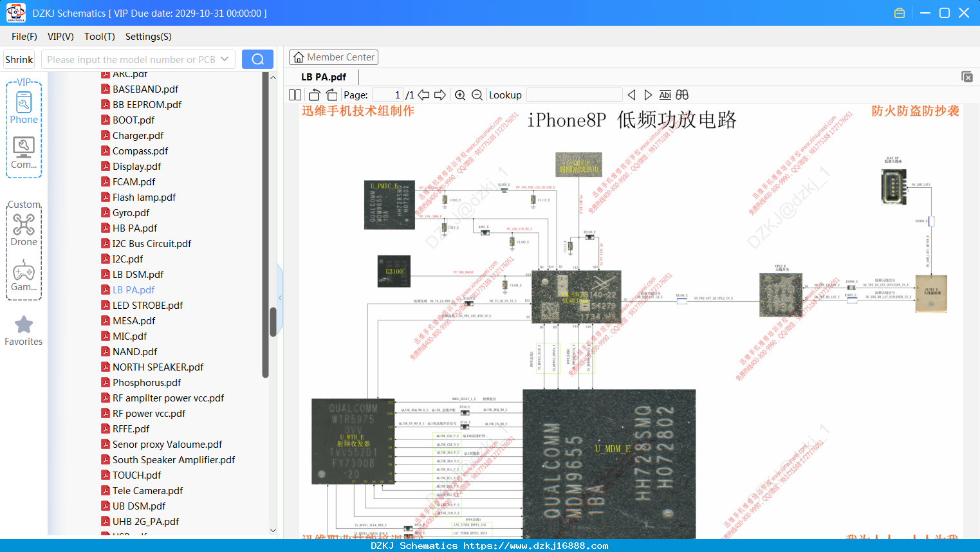
Task: Open MESA.pdf
Action: pyautogui.click(x=134, y=320)
